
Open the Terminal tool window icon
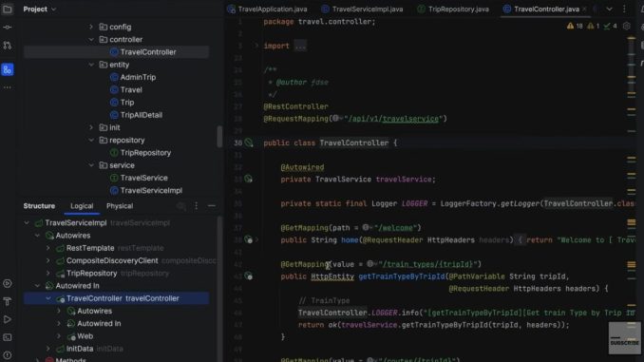point(8,337)
